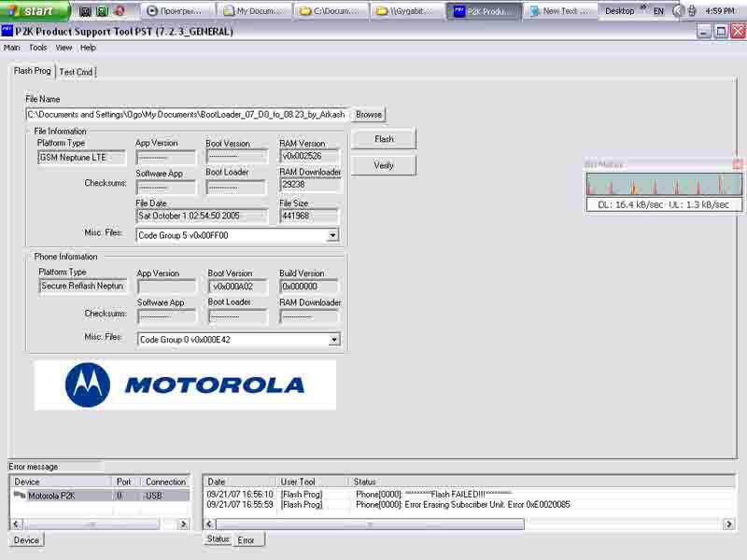Click the Browse button
This screenshot has height=560, width=747.
click(369, 115)
